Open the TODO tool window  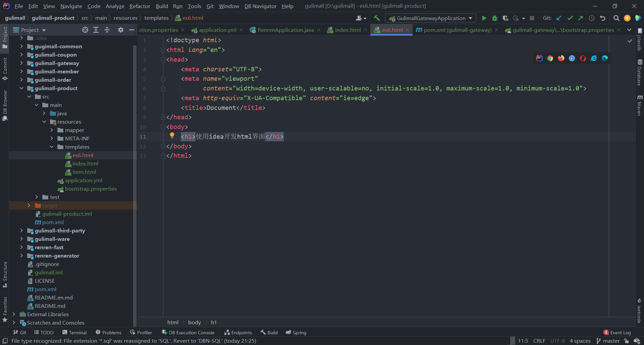click(x=44, y=333)
